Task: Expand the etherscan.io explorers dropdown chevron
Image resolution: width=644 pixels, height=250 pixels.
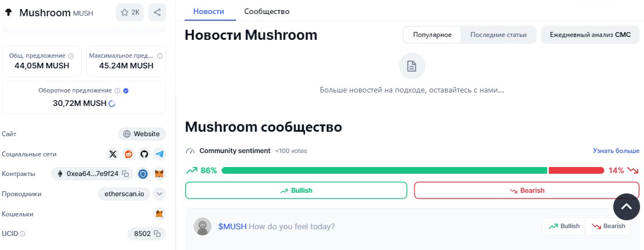Action: coord(160,194)
